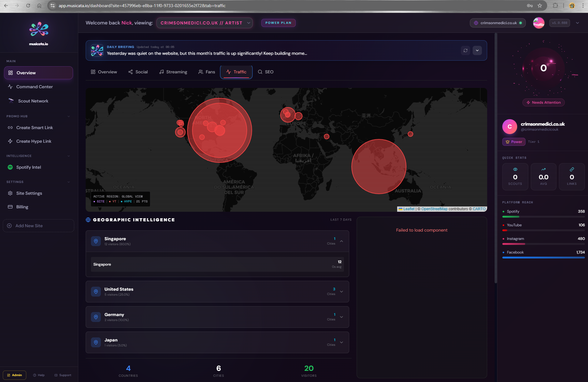Expand the United States cities row

pyautogui.click(x=341, y=292)
